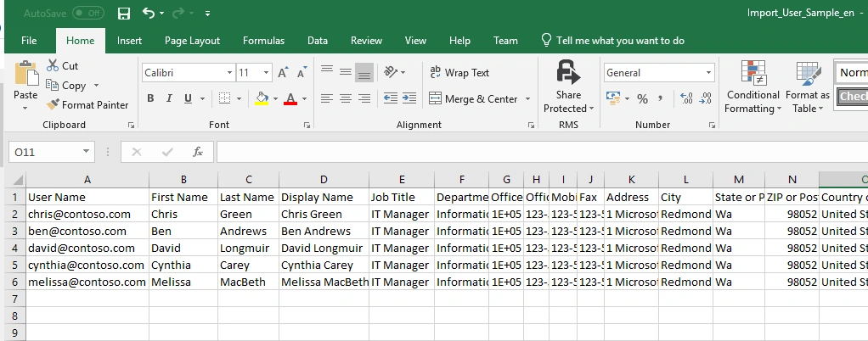
Task: Click the Insert Function fx icon
Action: [x=198, y=152]
